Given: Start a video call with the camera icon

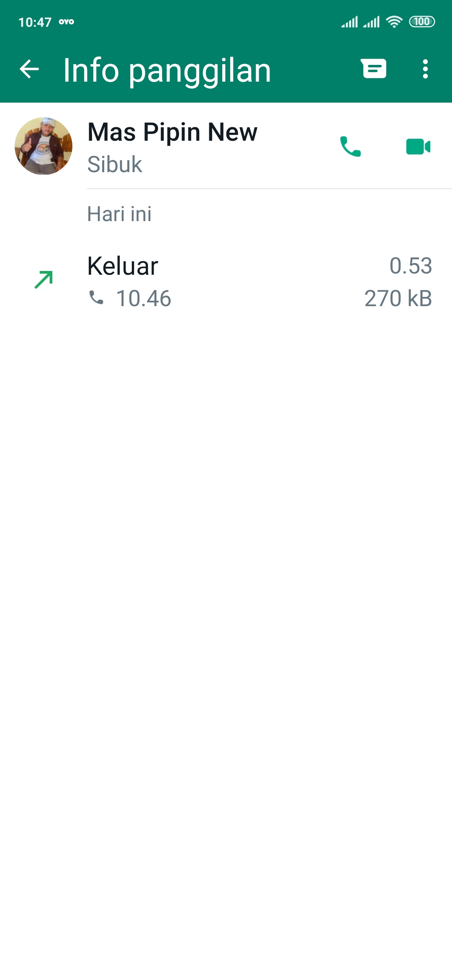Looking at the screenshot, I should (418, 147).
